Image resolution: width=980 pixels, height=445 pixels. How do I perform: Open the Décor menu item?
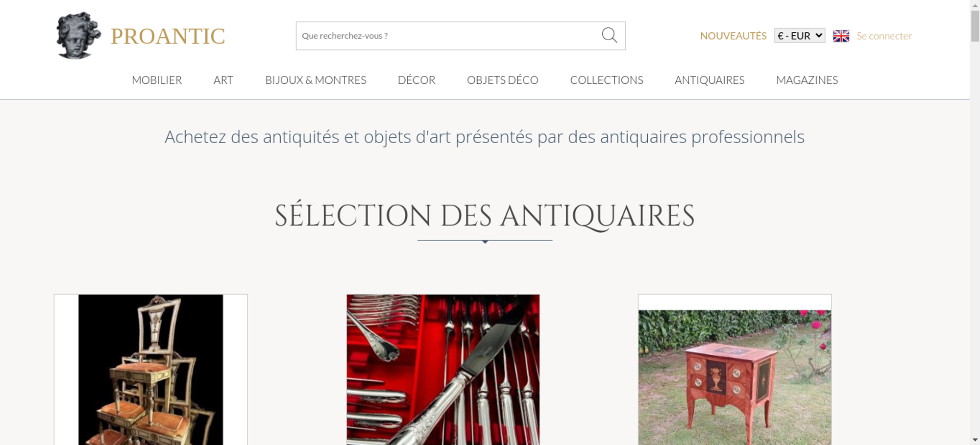(416, 80)
